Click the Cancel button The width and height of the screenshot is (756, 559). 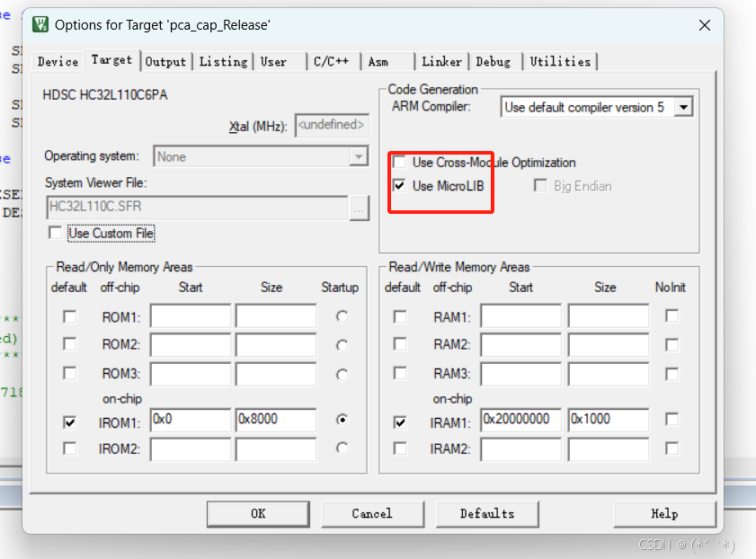(x=372, y=514)
